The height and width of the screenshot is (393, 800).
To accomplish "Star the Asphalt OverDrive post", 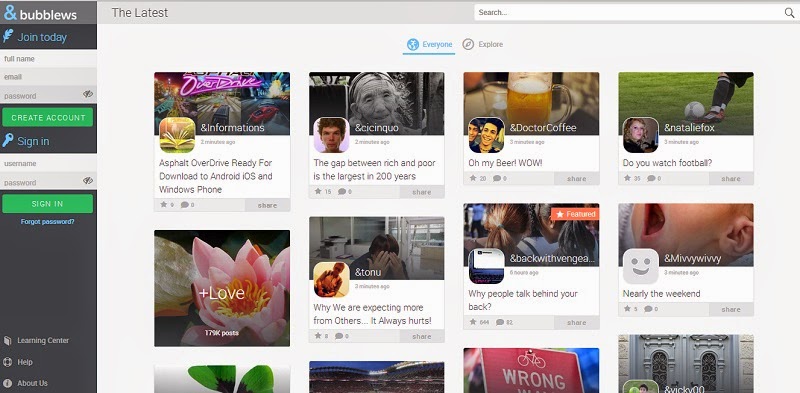I will pos(164,205).
